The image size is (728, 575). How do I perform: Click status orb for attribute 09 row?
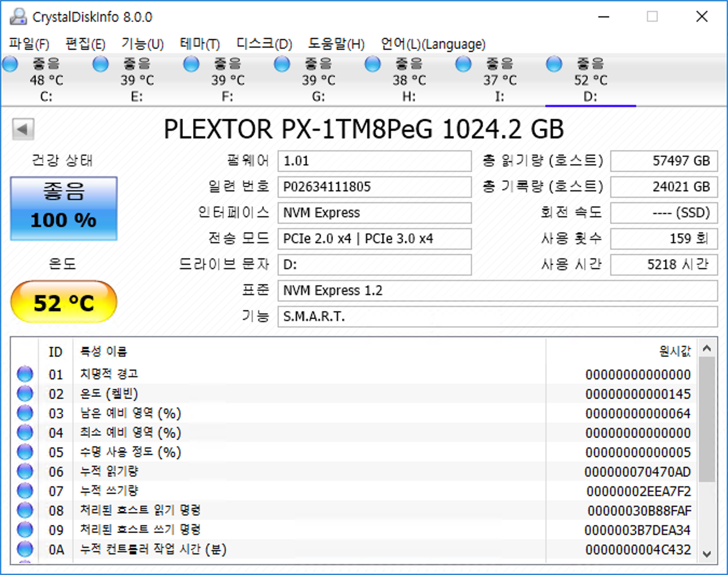point(25,530)
